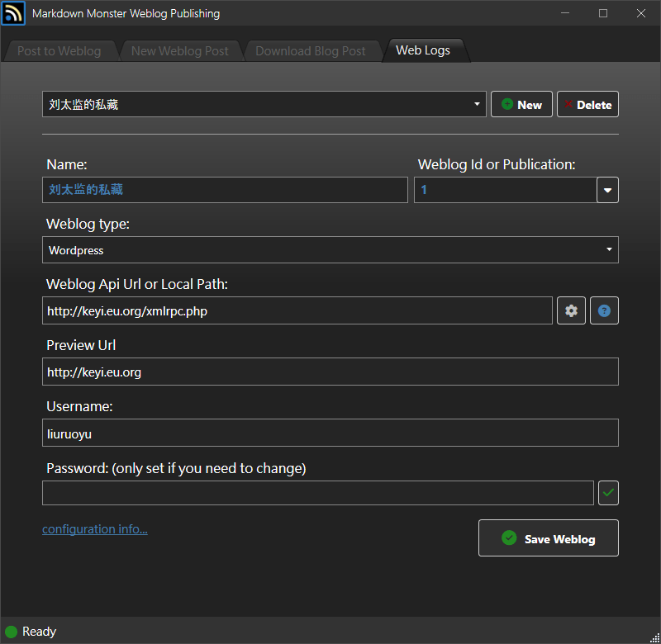The image size is (661, 644).
Task: Minimize the Weblog Publishing window
Action: click(x=565, y=13)
